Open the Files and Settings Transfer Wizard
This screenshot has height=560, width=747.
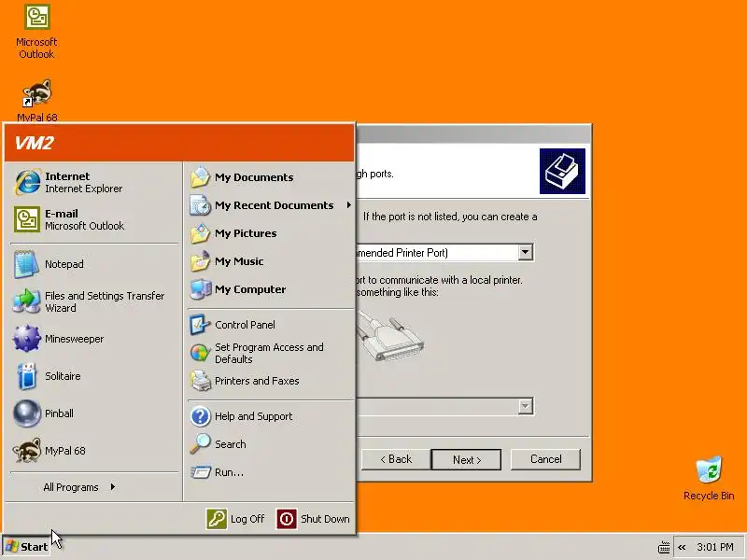[93, 301]
